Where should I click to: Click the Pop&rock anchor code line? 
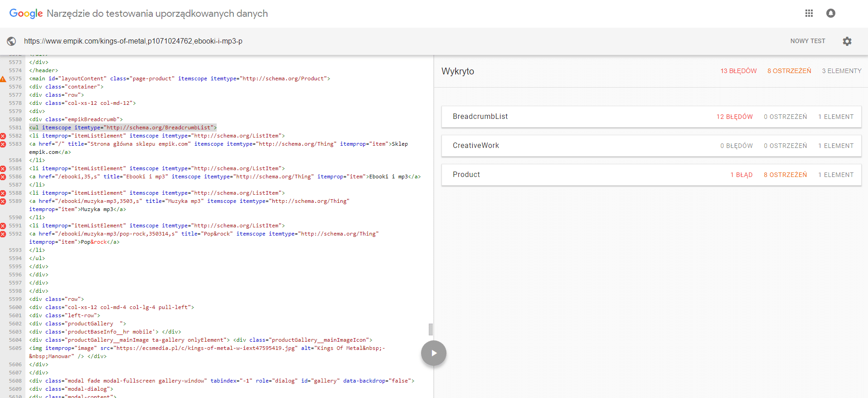204,238
